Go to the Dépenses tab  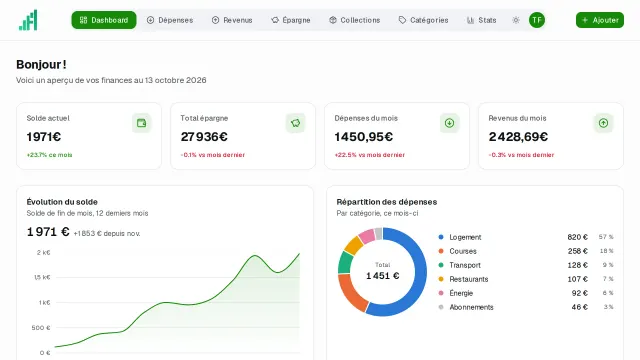point(170,20)
